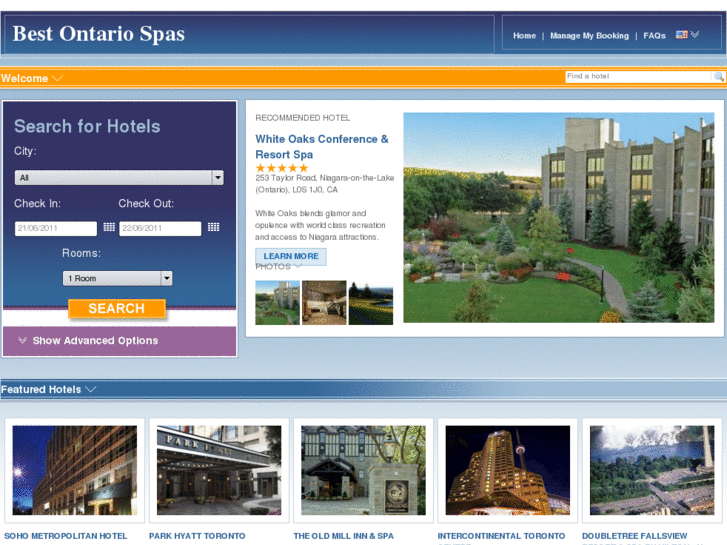Open the Rooms dropdown showing 1 Room
The height and width of the screenshot is (545, 727).
pos(118,278)
